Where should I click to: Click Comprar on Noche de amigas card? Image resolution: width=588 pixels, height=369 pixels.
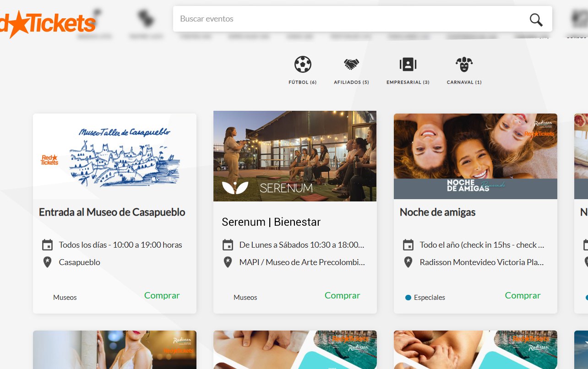tap(523, 296)
